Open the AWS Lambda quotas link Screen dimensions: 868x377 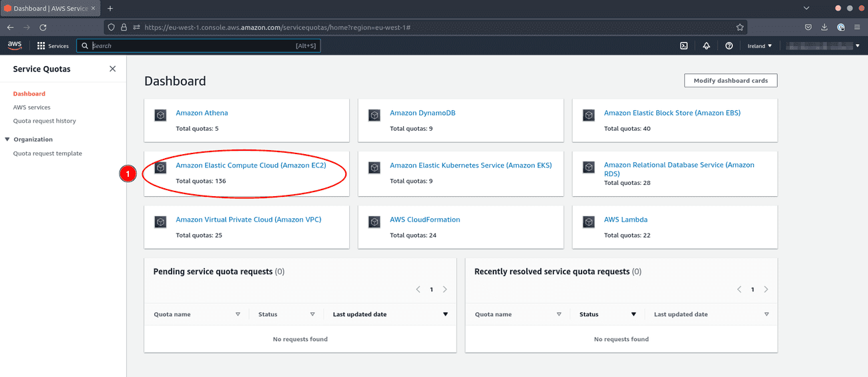tap(626, 220)
